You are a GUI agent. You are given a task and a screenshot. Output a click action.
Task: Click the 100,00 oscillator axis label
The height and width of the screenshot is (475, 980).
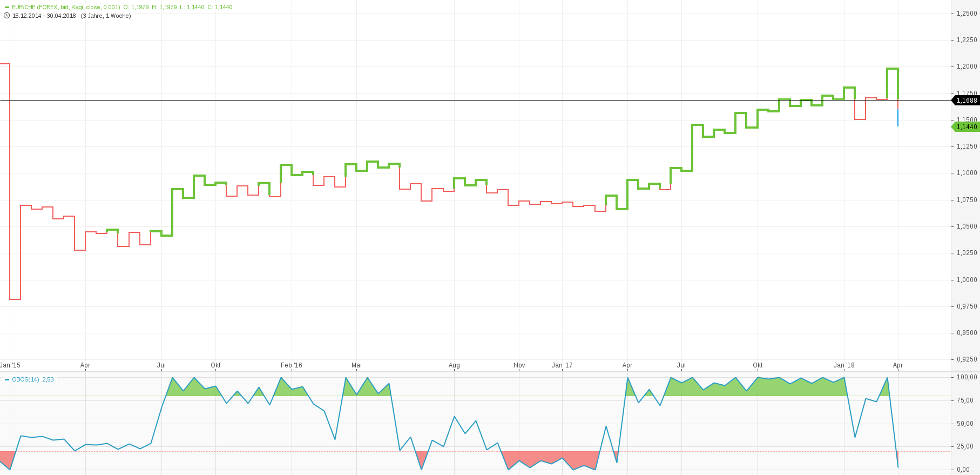[x=967, y=377]
